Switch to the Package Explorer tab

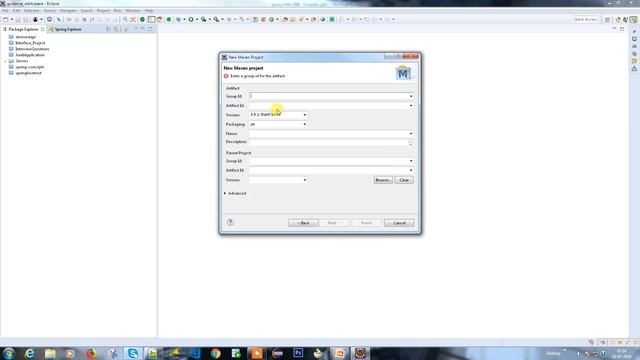(x=24, y=29)
